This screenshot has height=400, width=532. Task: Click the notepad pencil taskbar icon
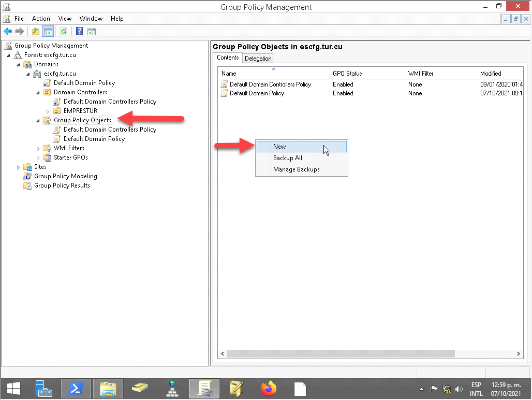236,389
